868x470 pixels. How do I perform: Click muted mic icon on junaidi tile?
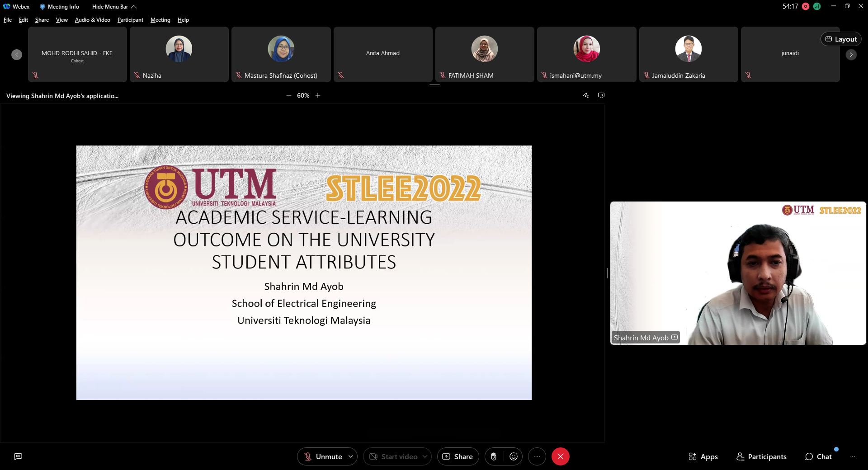coord(748,75)
